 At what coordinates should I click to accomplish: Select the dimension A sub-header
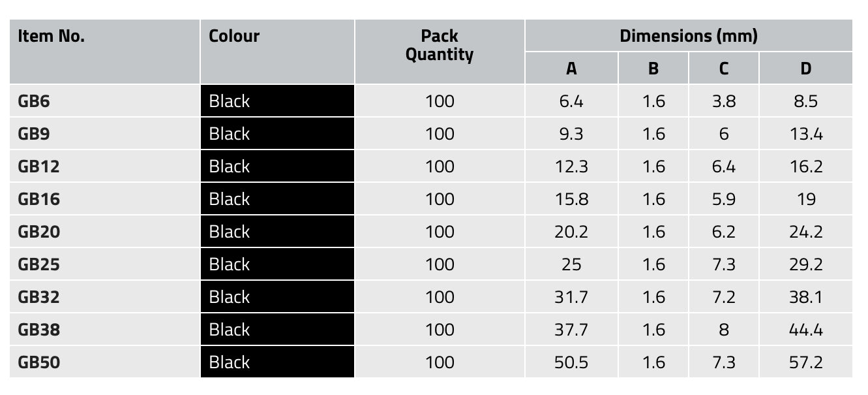coord(571,69)
